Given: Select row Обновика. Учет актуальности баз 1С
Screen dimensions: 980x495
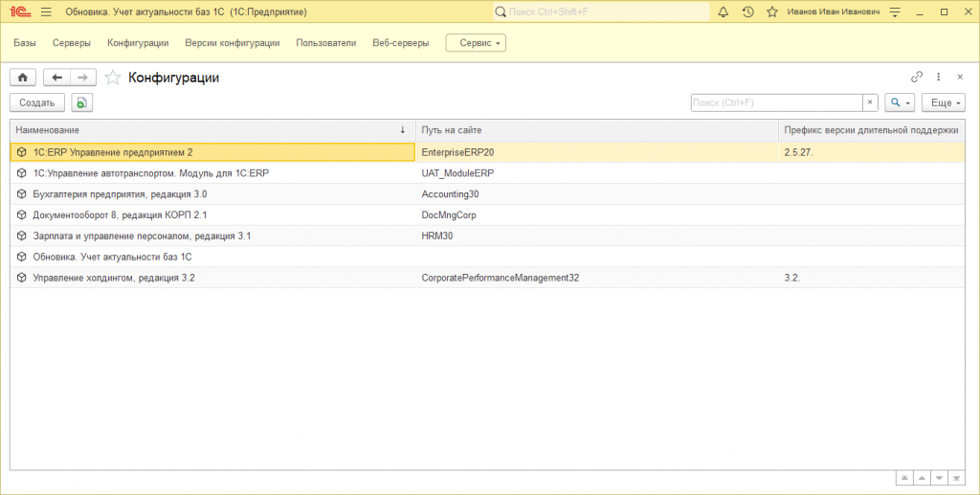Looking at the screenshot, I should 487,257.
